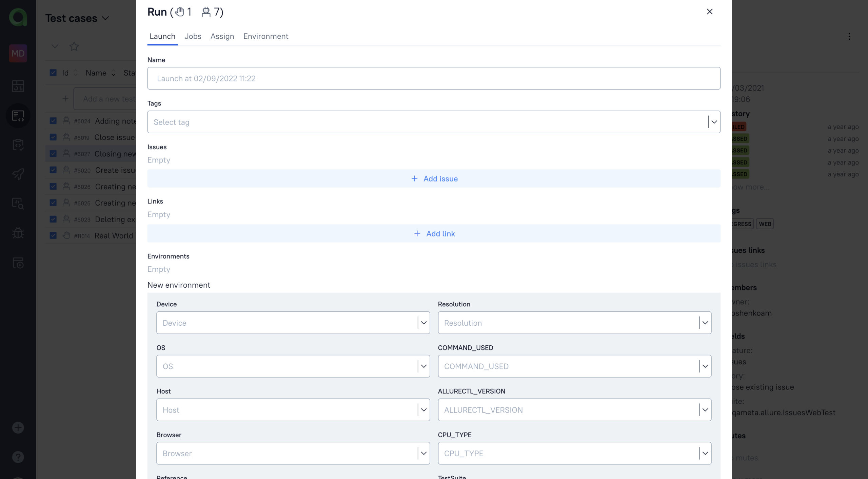Screen dimensions: 868x479
Task: Click the Add a new test input
Action: point(105,99)
